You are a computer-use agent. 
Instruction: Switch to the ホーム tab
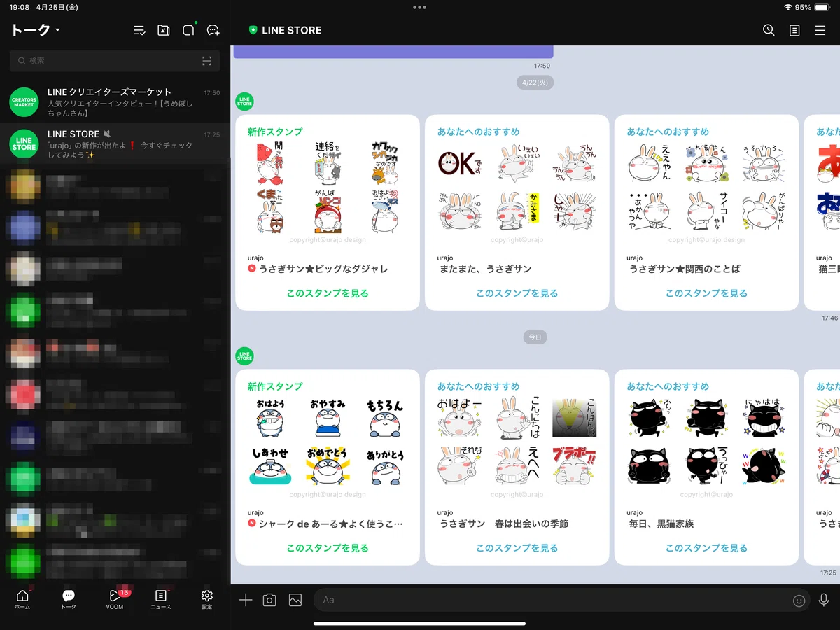[x=22, y=599]
